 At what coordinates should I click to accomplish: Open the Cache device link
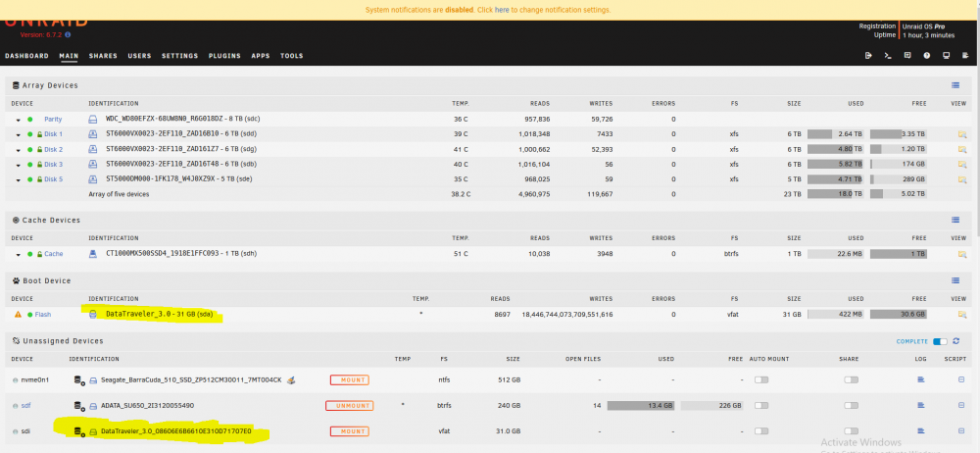tap(53, 254)
